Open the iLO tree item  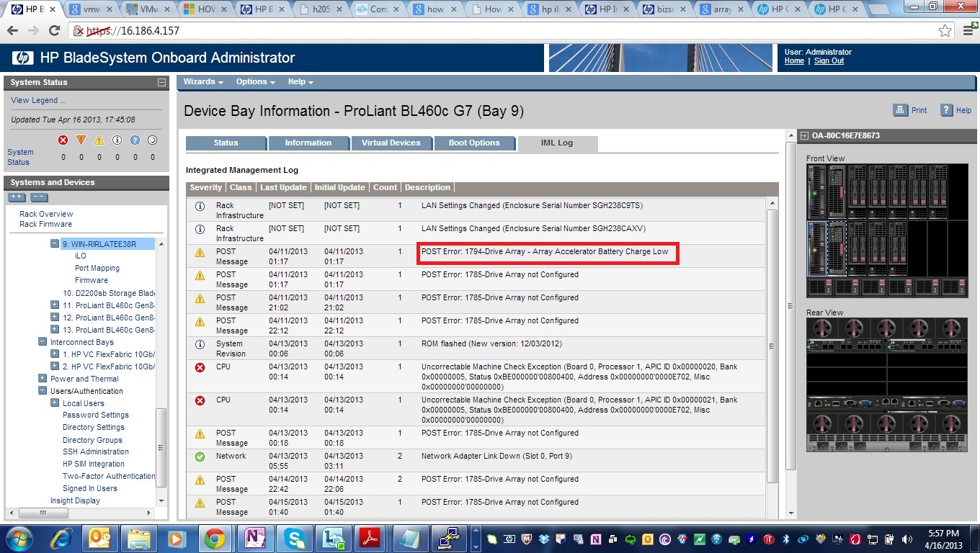click(x=80, y=256)
